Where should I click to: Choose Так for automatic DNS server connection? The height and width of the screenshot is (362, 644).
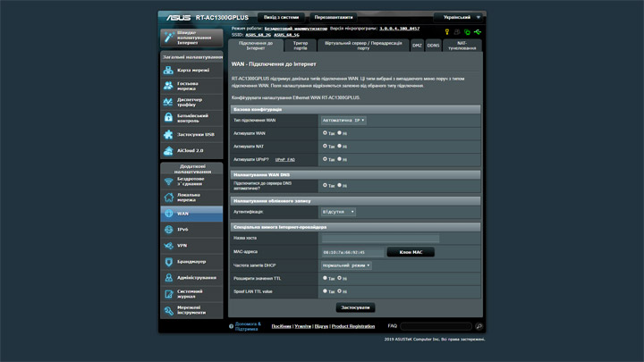click(325, 186)
